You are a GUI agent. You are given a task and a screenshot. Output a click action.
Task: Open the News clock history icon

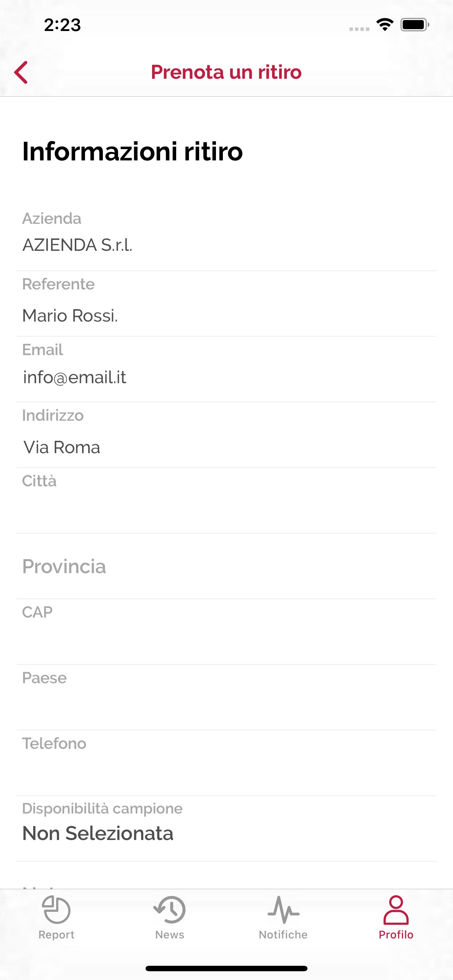pyautogui.click(x=169, y=910)
